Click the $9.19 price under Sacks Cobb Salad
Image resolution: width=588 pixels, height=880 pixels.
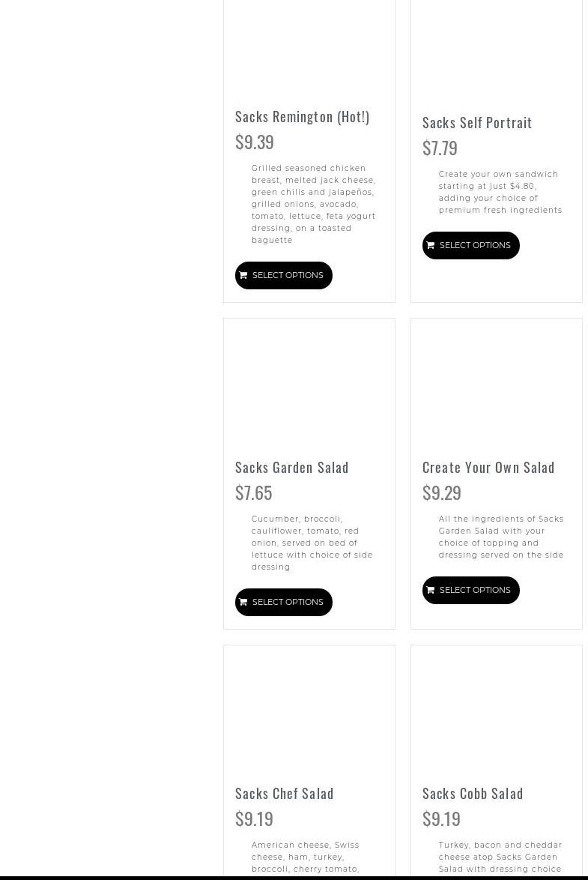pyautogui.click(x=442, y=819)
